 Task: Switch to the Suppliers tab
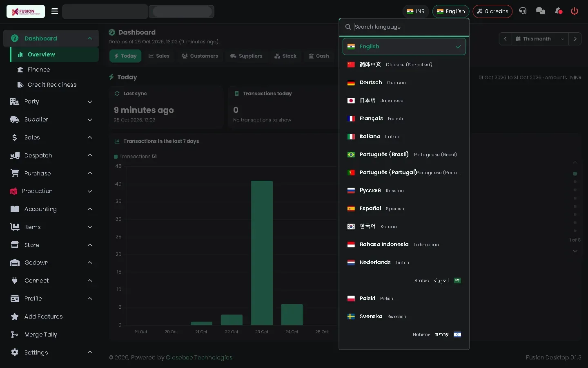246,56
